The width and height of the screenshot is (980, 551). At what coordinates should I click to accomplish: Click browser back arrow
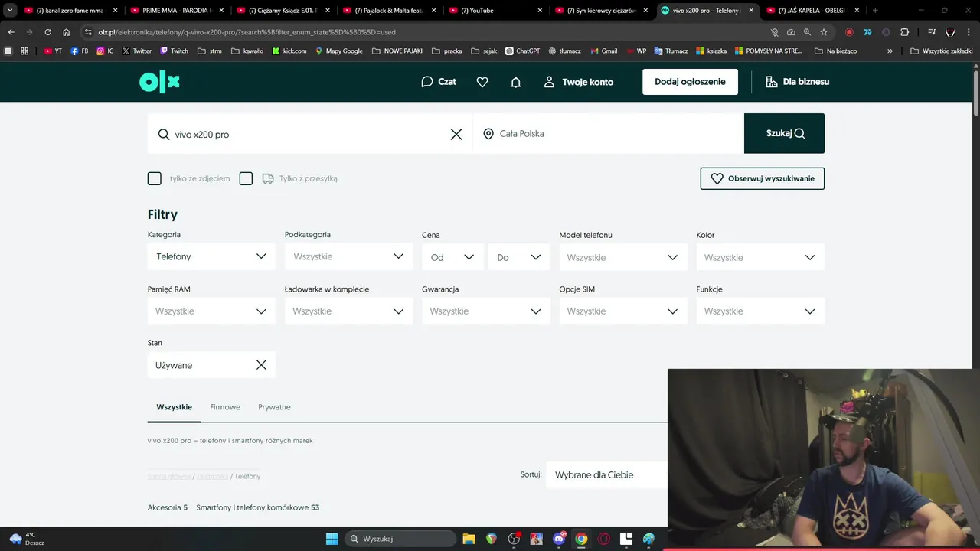pyautogui.click(x=11, y=32)
